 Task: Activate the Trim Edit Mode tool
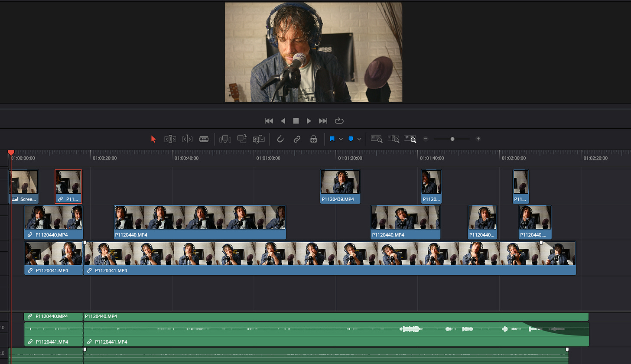170,139
